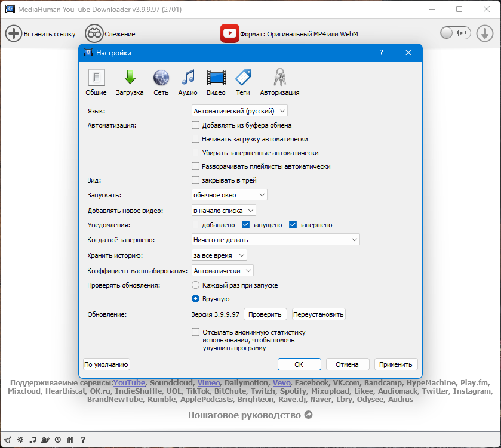The height and width of the screenshot is (448, 501).
Task: Go to the Авторизация settings tab
Action: tap(279, 82)
